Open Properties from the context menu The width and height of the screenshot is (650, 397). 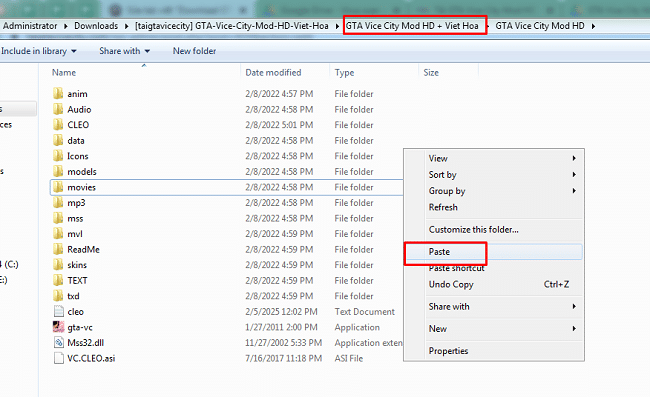pyautogui.click(x=448, y=351)
